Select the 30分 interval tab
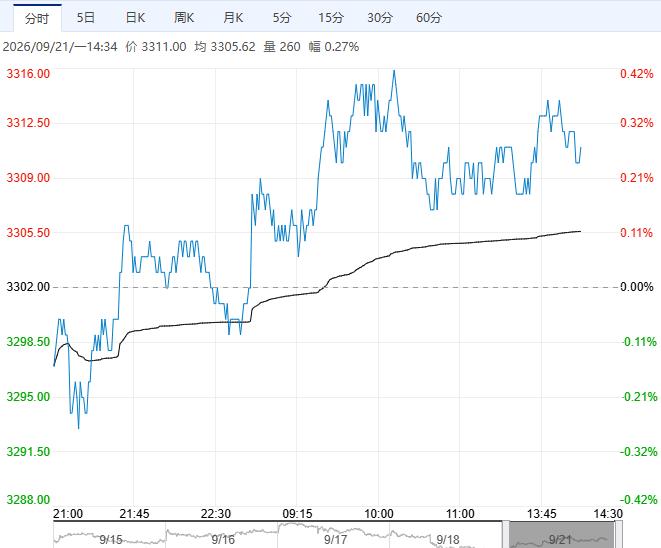This screenshot has width=661, height=548. [380, 18]
